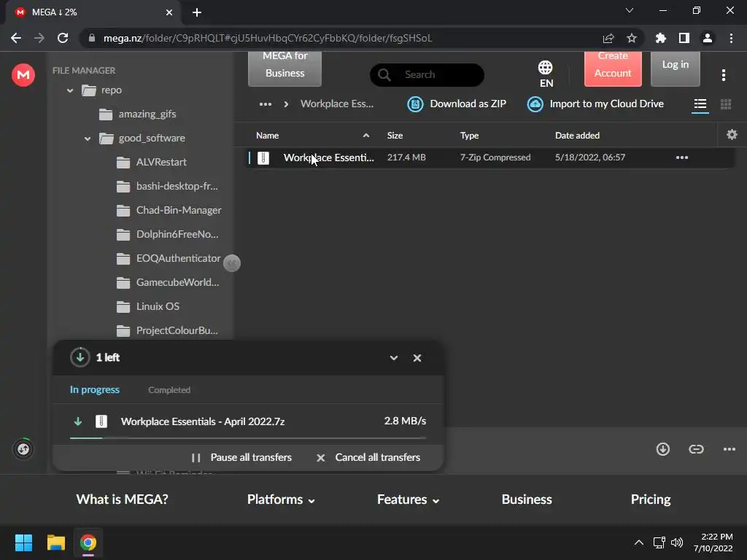Open ALVRestart folder
This screenshot has width=747, height=560.
pos(152,163)
